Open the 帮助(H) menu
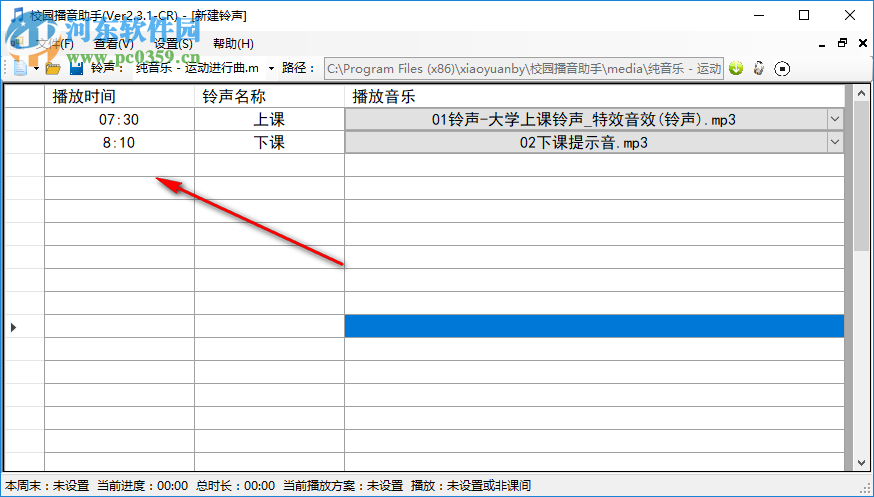Screen dimensions: 874x497 [x=234, y=44]
